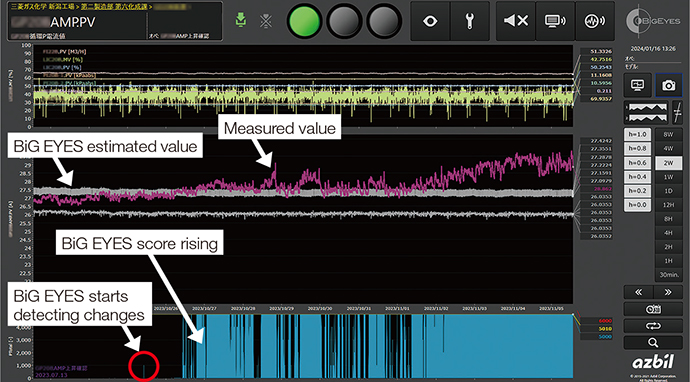Click the clock calendar date picker button
Image resolution: width=690 pixels, height=382 pixels.
(x=653, y=309)
